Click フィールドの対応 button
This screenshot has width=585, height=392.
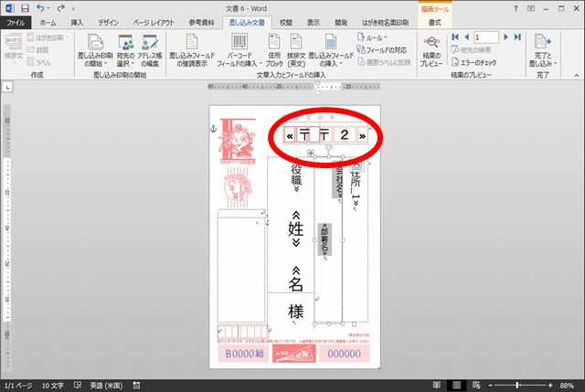[382, 50]
